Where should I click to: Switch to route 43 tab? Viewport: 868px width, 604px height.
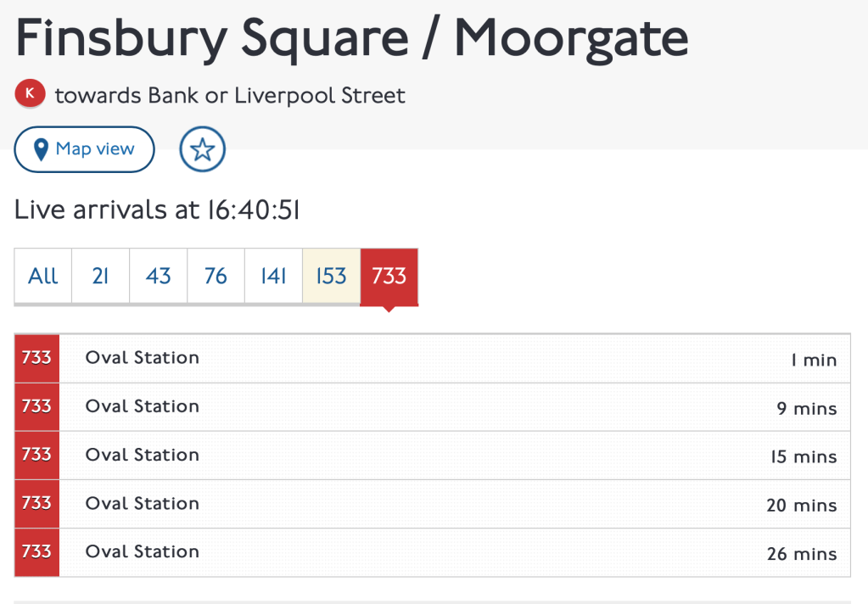(158, 276)
